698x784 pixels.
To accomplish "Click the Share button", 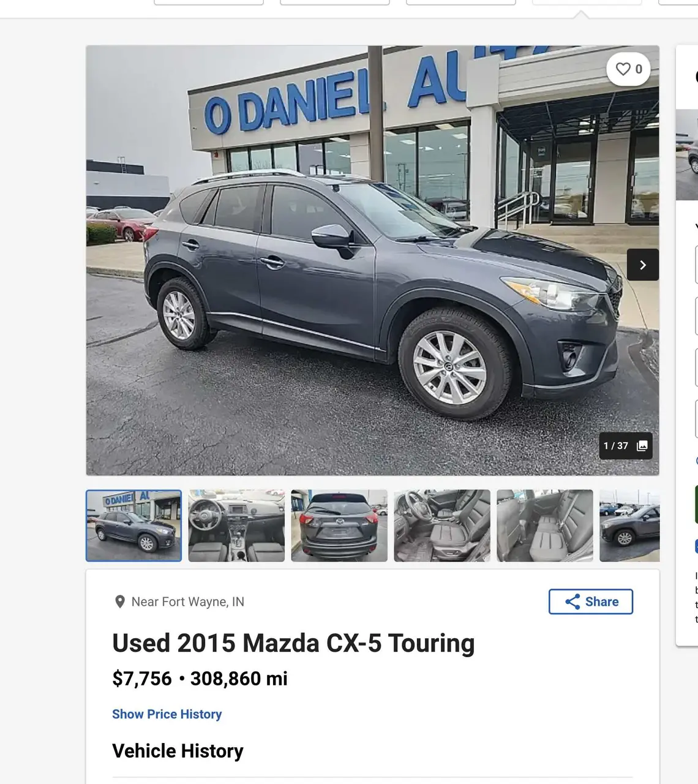I will point(591,601).
